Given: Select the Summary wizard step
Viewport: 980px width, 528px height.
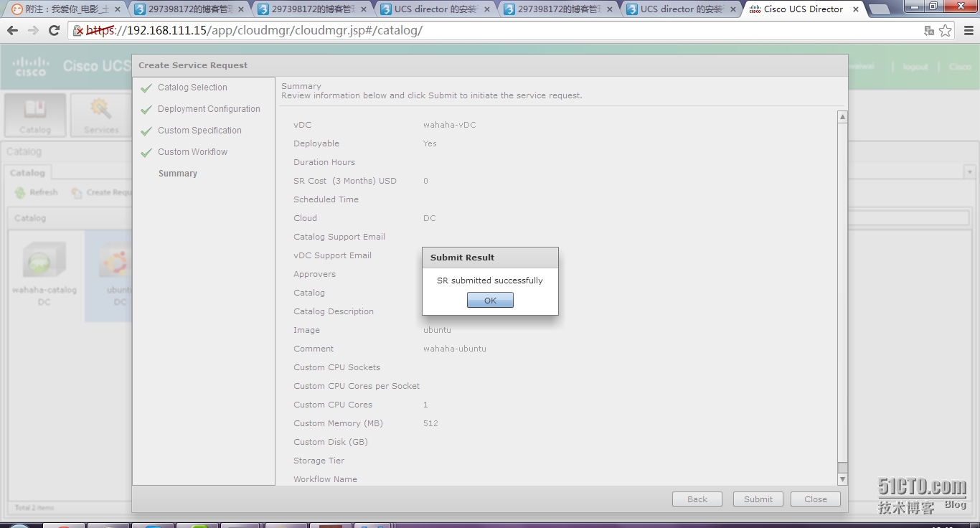Looking at the screenshot, I should pyautogui.click(x=178, y=174).
